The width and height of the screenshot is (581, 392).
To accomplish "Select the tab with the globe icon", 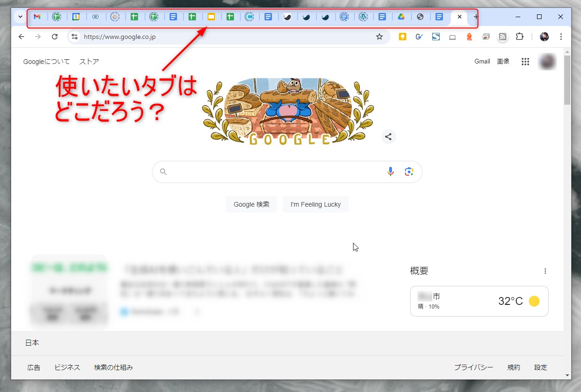I will point(420,17).
